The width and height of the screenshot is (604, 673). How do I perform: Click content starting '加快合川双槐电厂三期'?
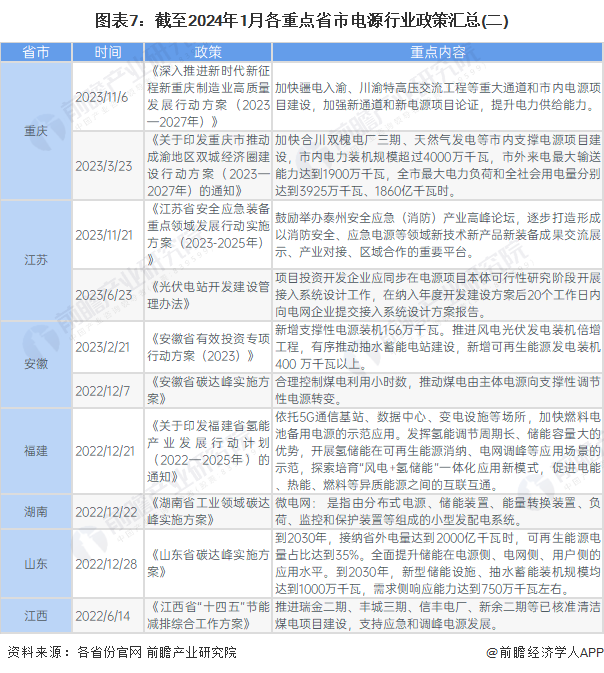point(437,166)
